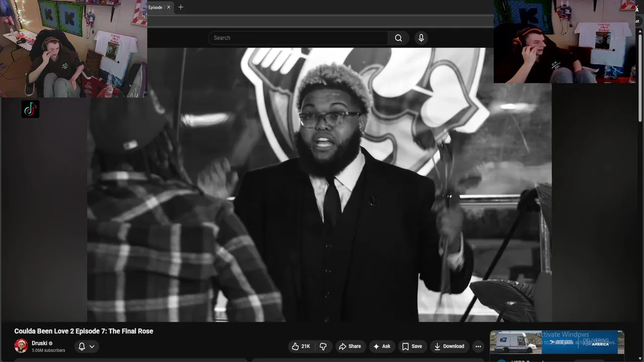Click the right webcam overlay
The height and width of the screenshot is (362, 644).
[565, 42]
